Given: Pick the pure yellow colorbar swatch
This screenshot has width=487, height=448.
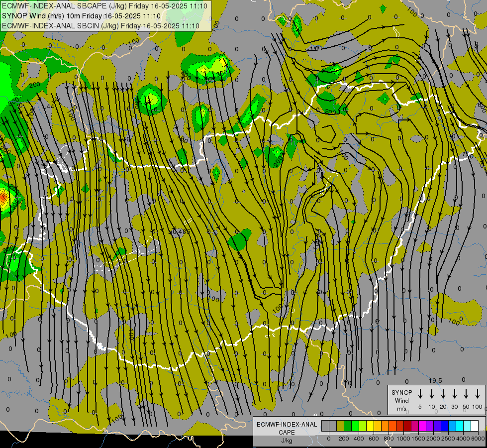Looking at the screenshot, I should [370, 426].
